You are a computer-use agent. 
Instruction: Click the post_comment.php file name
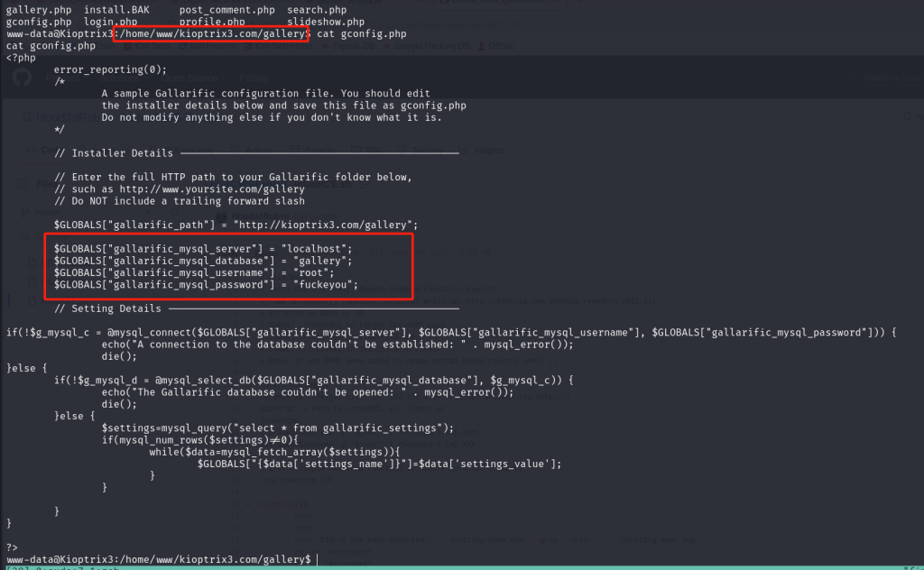coord(226,10)
